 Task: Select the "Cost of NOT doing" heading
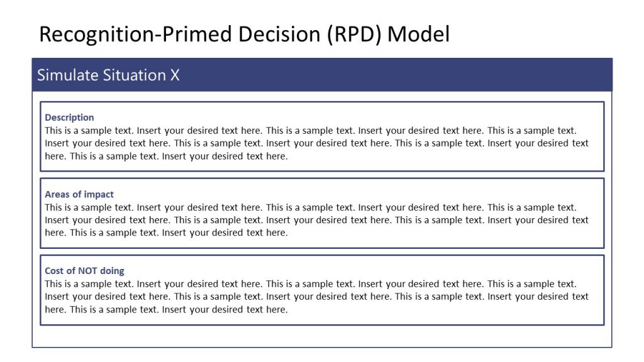(84, 271)
